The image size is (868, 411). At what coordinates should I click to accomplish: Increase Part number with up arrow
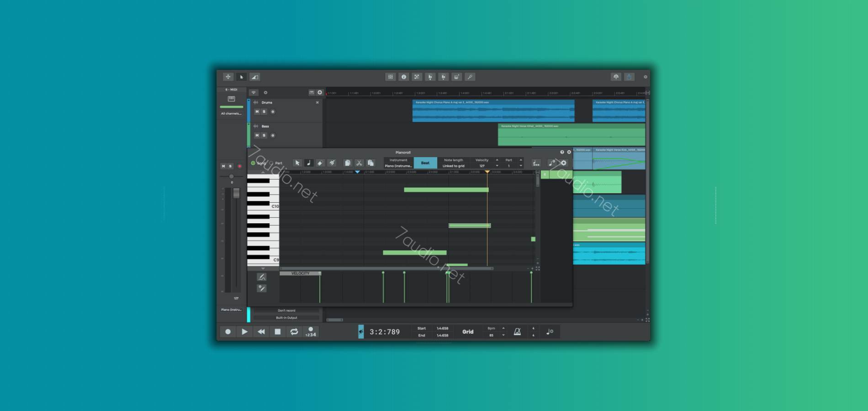click(x=521, y=160)
